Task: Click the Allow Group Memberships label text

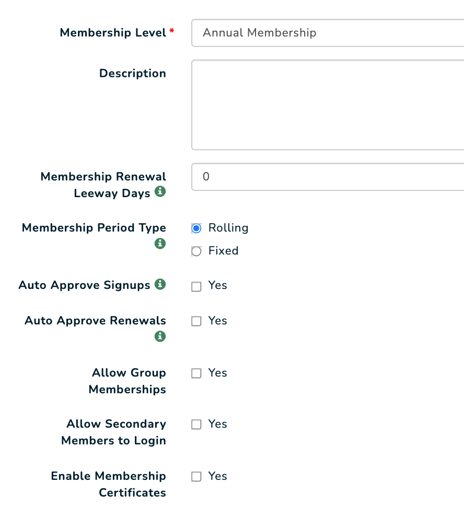Action: [x=127, y=381]
